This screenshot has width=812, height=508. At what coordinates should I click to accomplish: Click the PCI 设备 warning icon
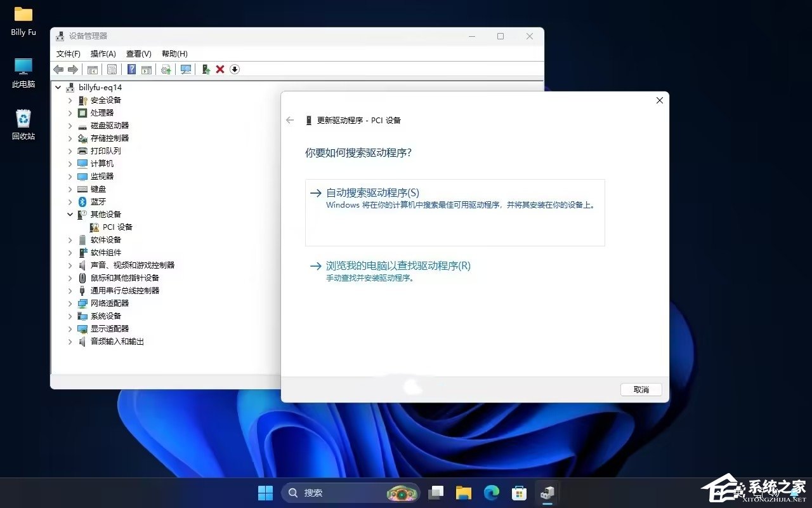(95, 227)
